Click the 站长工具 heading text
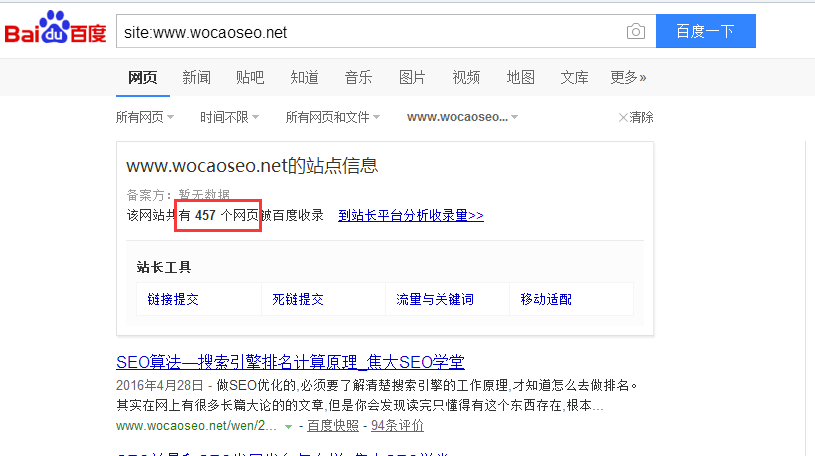Viewport: 815px width, 456px height. point(164,267)
